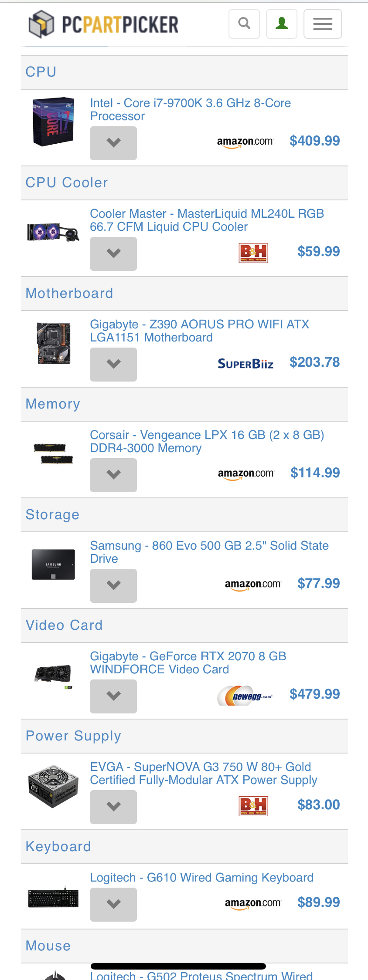
Task: Click the B&H logo for EVGA power supply
Action: [x=253, y=806]
